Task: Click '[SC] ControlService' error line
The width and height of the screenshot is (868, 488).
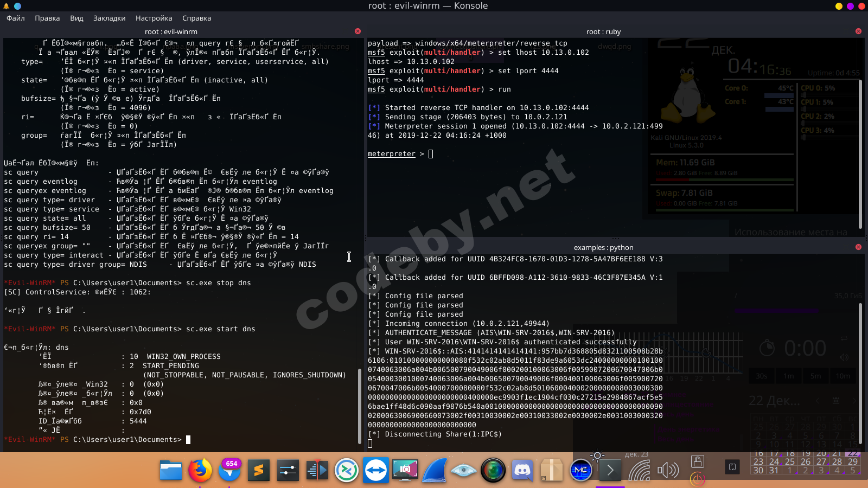Action: (78, 292)
